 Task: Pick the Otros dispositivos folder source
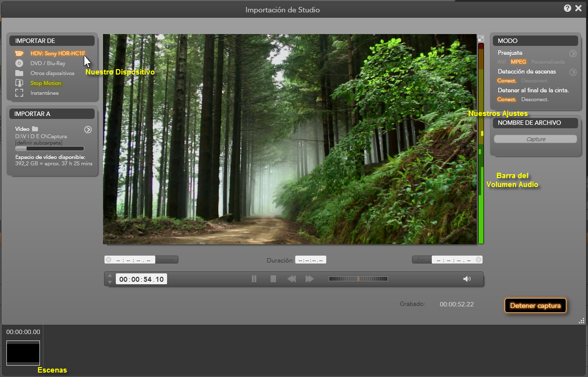point(52,73)
